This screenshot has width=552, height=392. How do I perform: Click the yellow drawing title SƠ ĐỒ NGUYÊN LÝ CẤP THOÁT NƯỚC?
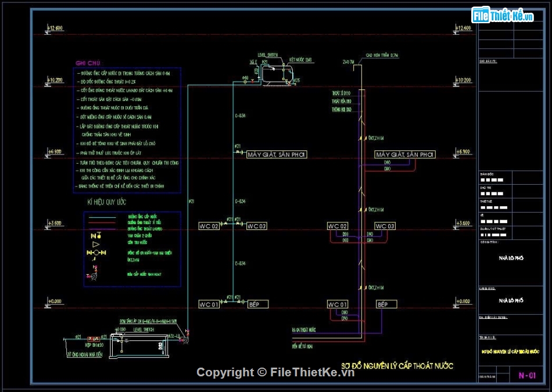point(397,365)
